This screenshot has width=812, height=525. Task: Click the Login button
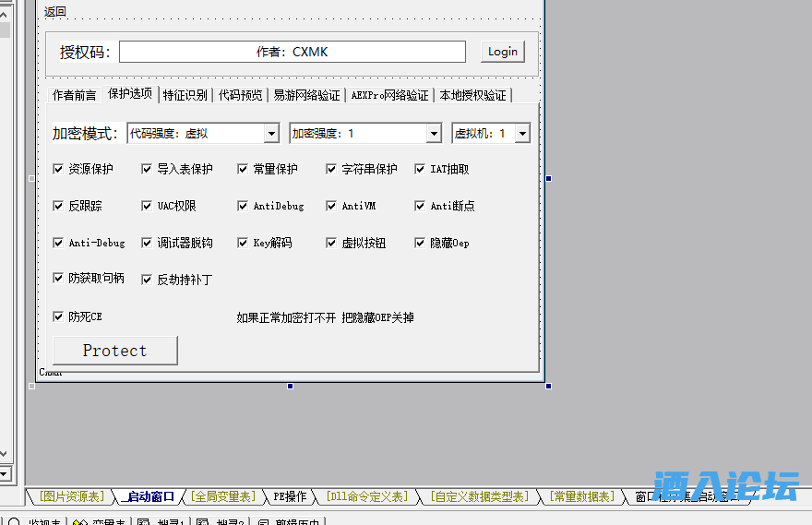[x=503, y=52]
